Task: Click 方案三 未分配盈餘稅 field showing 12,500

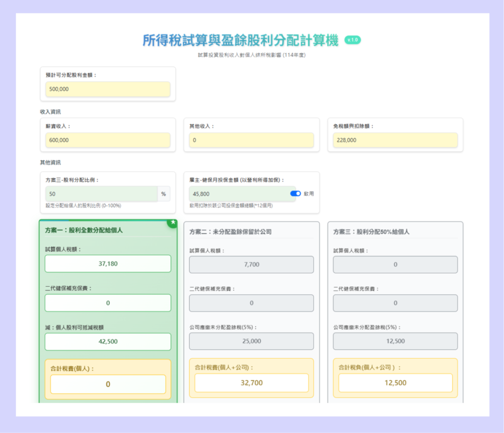Action: (395, 341)
